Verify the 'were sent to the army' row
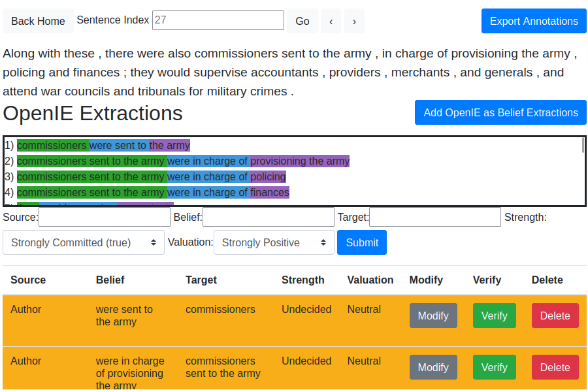588x392 pixels. coord(494,316)
